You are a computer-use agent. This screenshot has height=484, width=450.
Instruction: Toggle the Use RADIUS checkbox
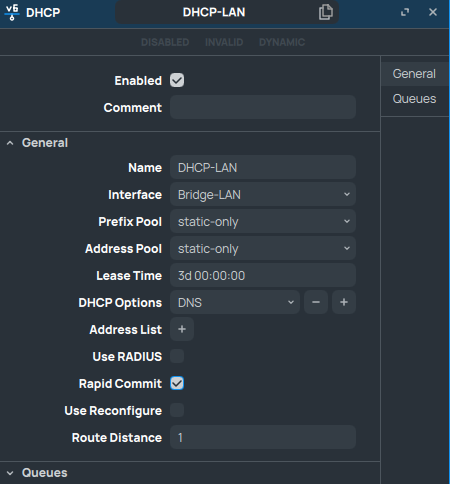tap(177, 356)
